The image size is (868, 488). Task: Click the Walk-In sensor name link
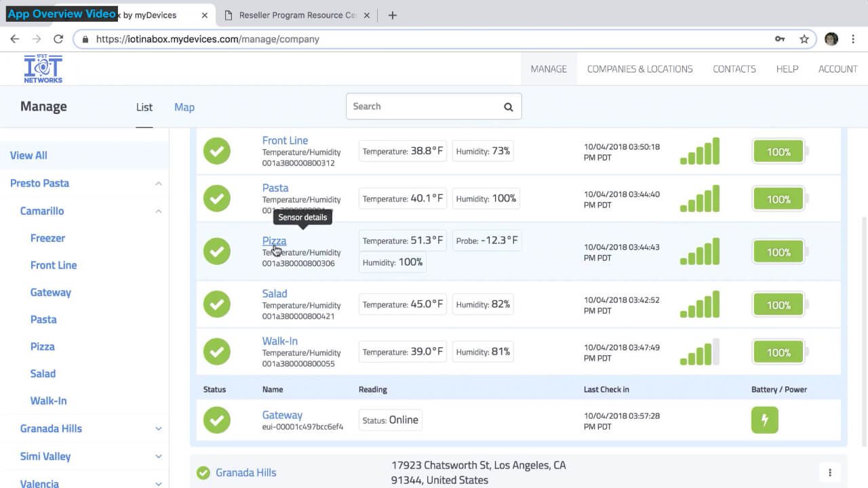click(279, 341)
